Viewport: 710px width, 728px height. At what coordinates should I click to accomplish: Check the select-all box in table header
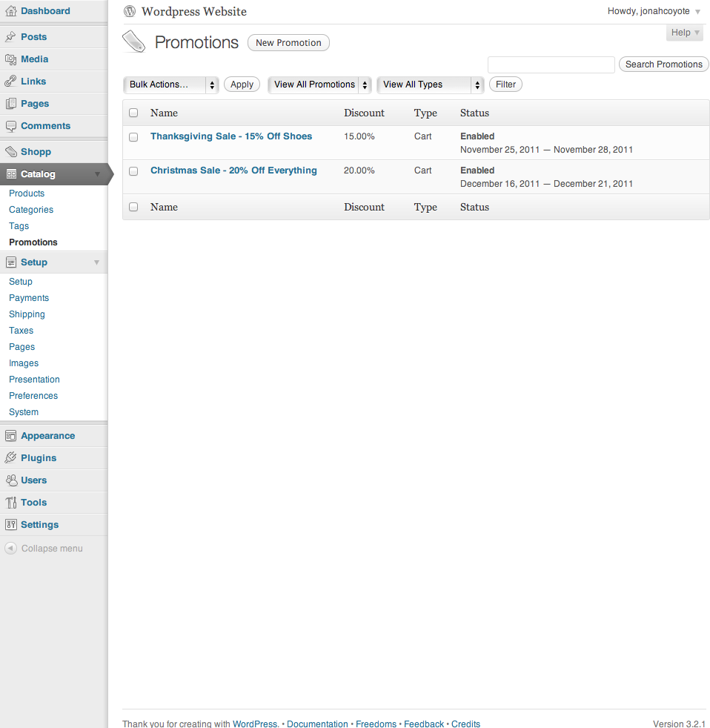tap(133, 113)
